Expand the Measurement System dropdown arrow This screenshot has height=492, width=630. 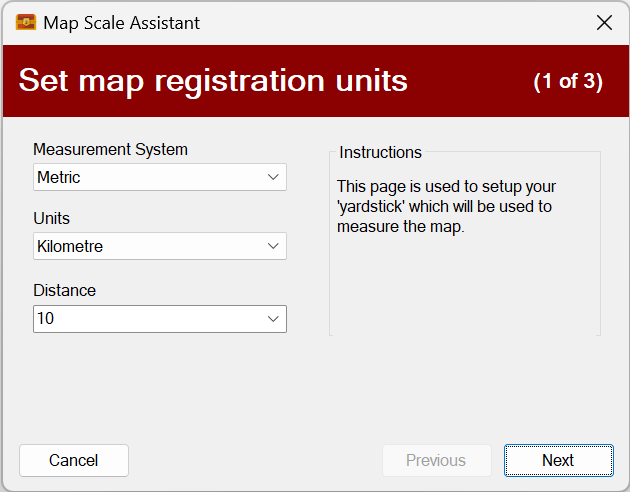(x=273, y=177)
